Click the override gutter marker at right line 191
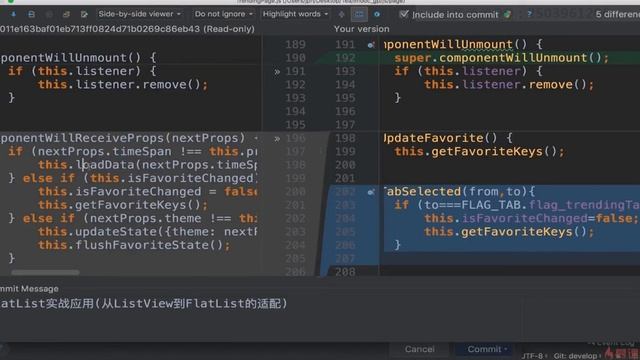640x360 pixels. (x=371, y=45)
